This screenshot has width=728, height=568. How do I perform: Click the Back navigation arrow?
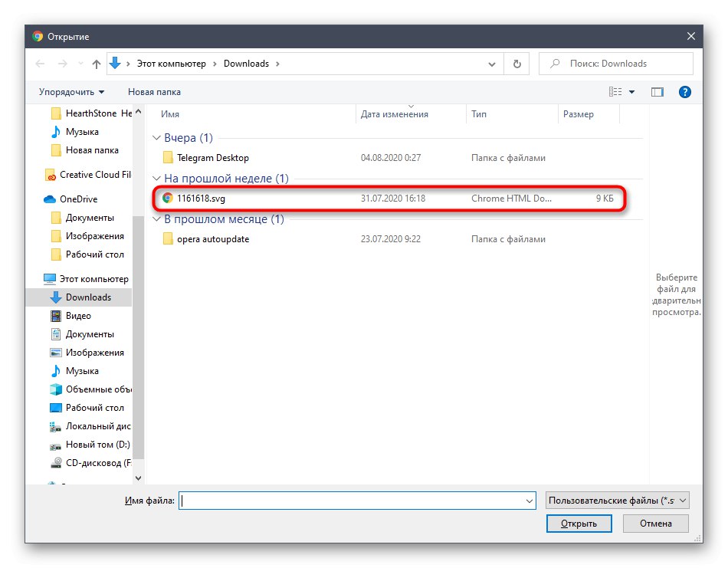41,64
